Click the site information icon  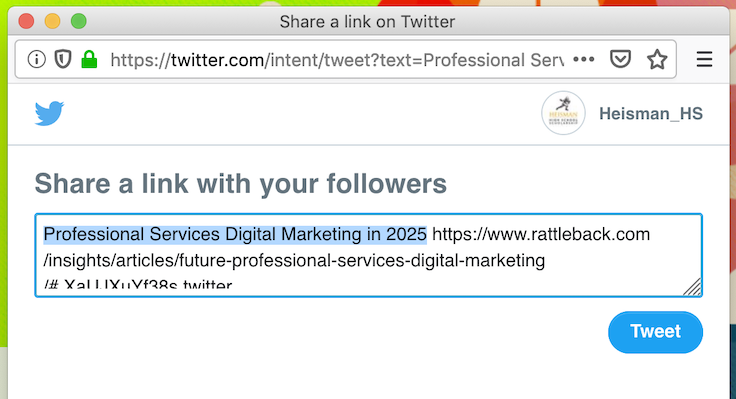pos(37,60)
